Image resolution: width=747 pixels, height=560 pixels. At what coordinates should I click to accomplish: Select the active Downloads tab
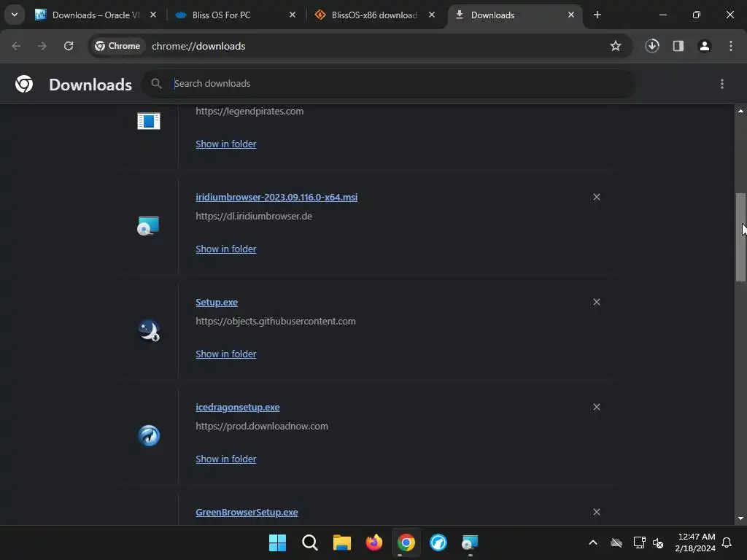[514, 15]
